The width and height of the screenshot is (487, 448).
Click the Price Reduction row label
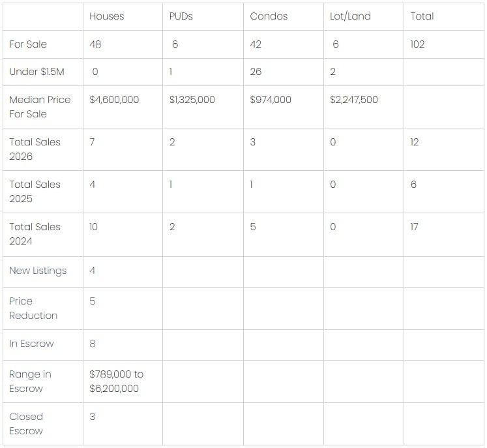click(x=33, y=308)
